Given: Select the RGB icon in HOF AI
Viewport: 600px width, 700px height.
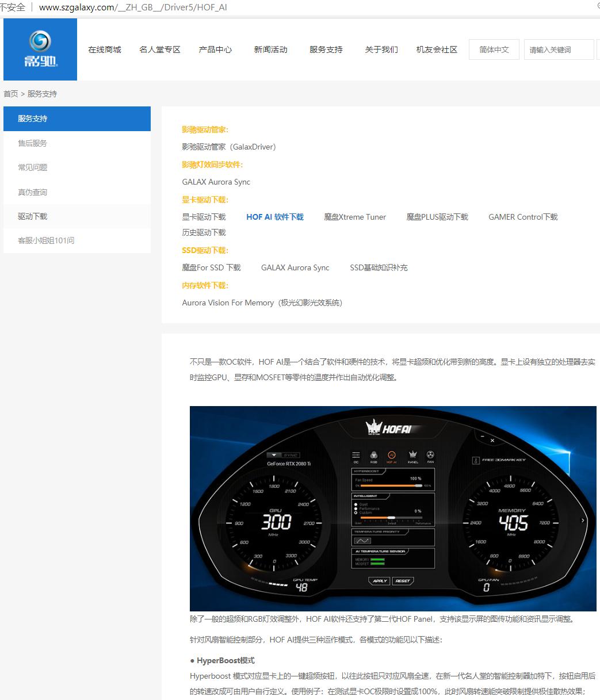Looking at the screenshot, I should pos(373,457).
